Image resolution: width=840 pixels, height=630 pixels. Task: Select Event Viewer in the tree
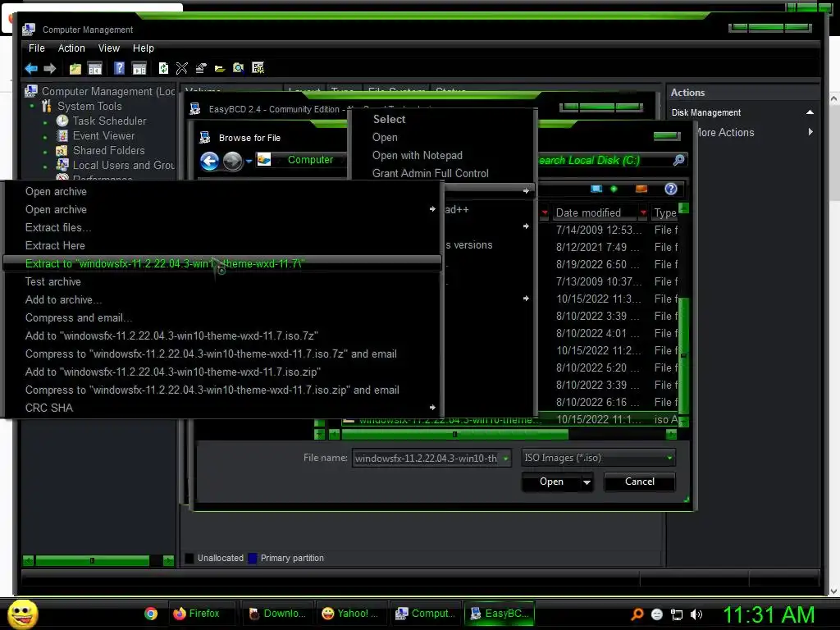click(x=103, y=136)
